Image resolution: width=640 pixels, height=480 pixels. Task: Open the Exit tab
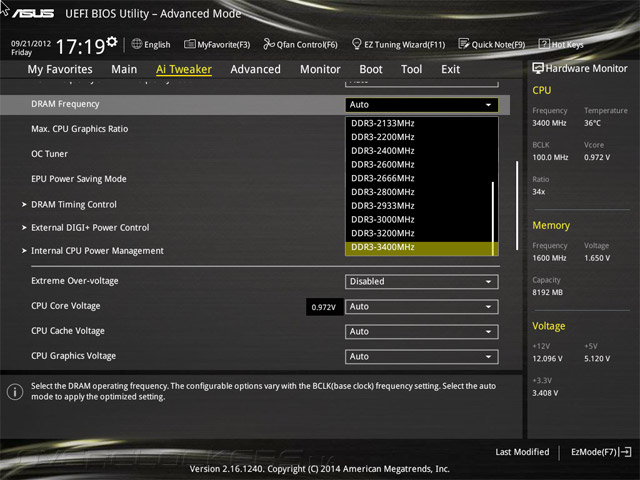click(x=450, y=69)
